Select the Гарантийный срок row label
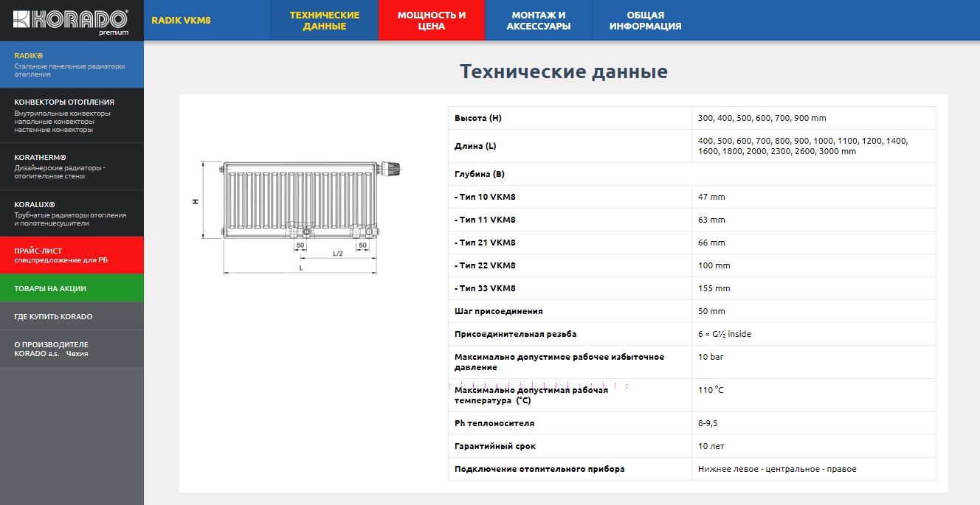 494,446
